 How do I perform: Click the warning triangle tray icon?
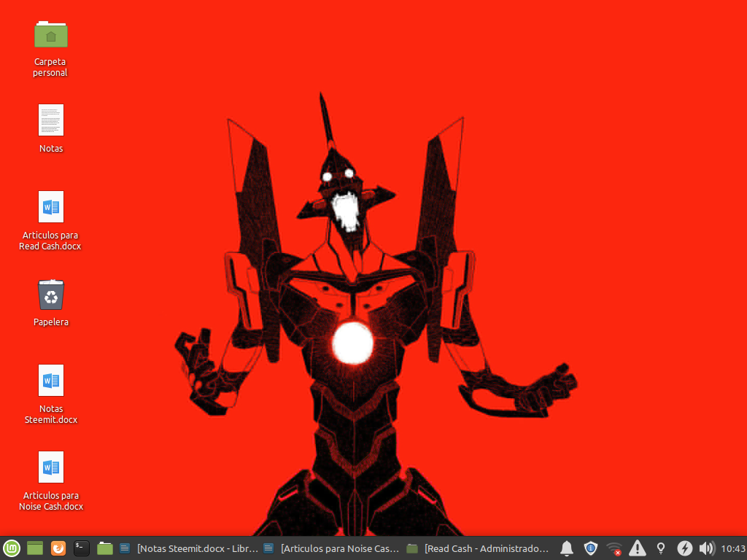tap(638, 548)
